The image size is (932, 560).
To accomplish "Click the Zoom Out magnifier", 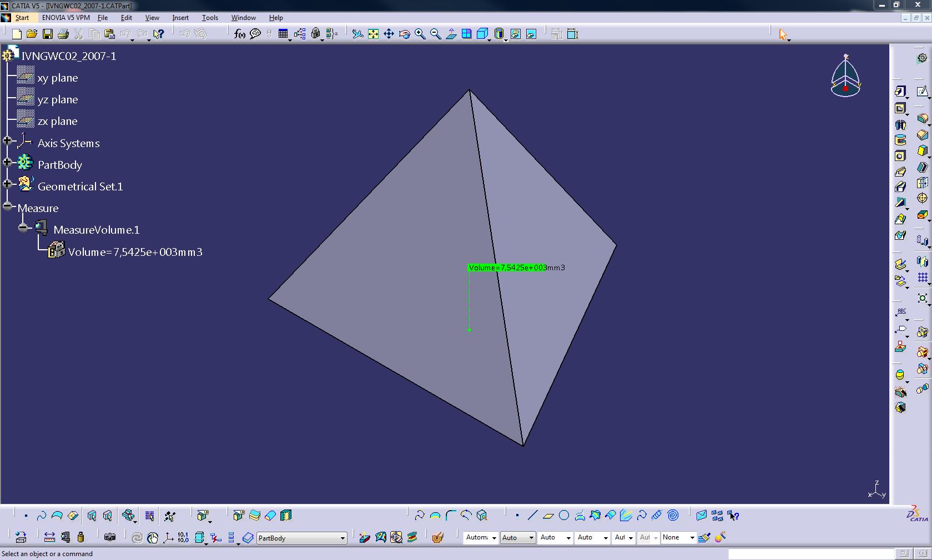I will pos(436,34).
